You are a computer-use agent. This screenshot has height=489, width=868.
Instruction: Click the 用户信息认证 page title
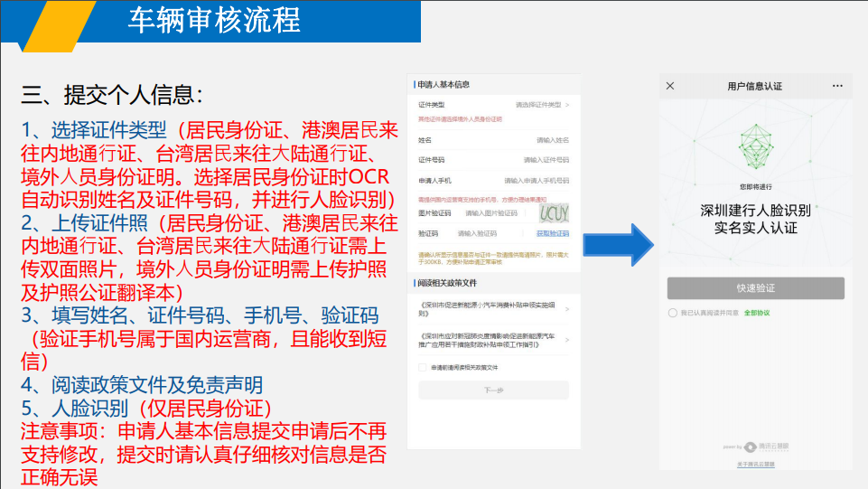point(754,86)
